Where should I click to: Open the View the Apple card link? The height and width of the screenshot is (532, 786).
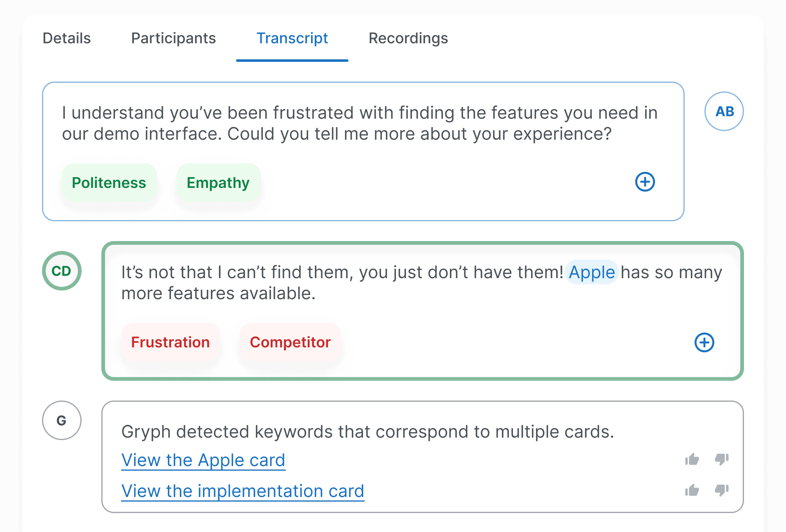[x=203, y=460]
